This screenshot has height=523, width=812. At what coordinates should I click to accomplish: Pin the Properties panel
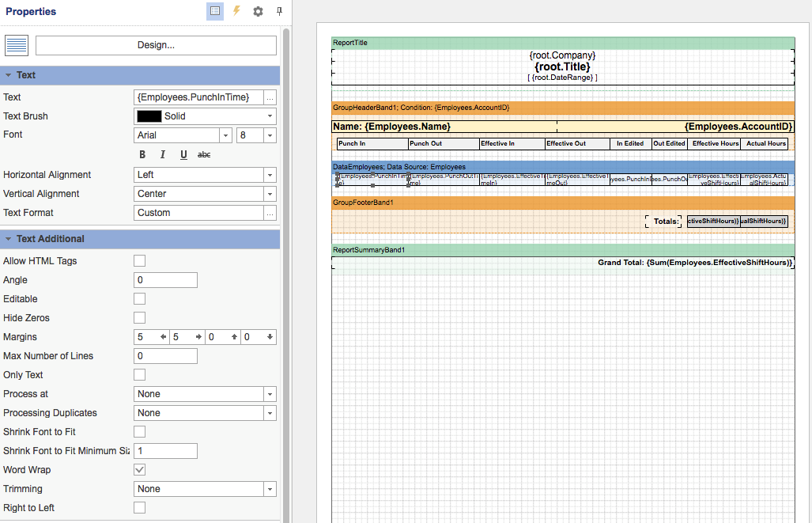(x=278, y=11)
